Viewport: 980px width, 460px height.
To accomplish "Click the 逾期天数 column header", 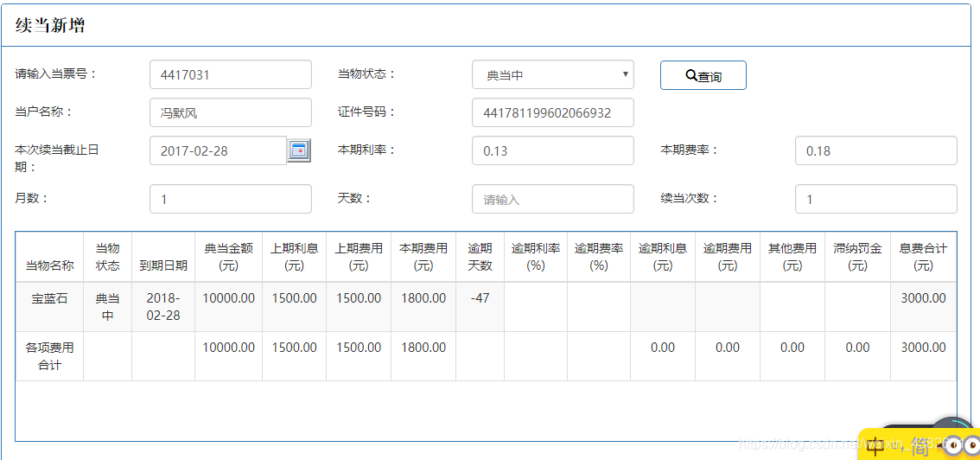I will coord(480,257).
